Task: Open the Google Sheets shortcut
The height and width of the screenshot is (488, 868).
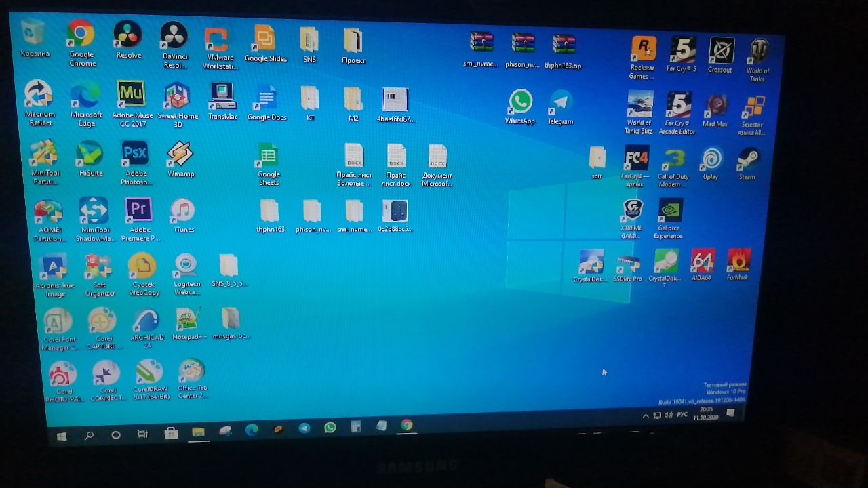Action: [269, 165]
